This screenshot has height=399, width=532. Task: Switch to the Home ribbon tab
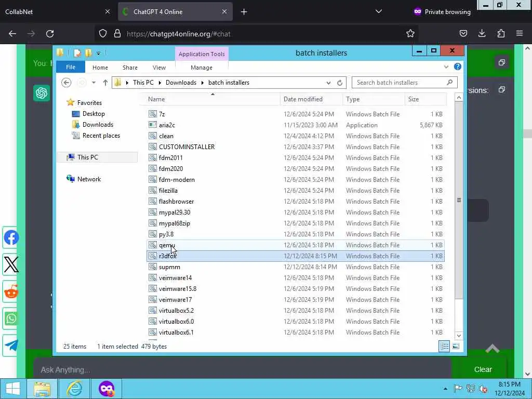pos(100,68)
